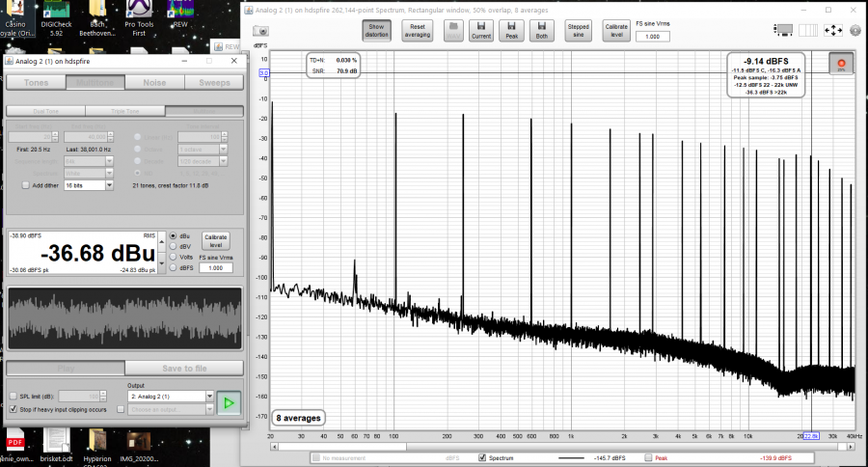Switch to the Noise tab
Viewport: 868px width, 467px height.
pyautogui.click(x=154, y=83)
